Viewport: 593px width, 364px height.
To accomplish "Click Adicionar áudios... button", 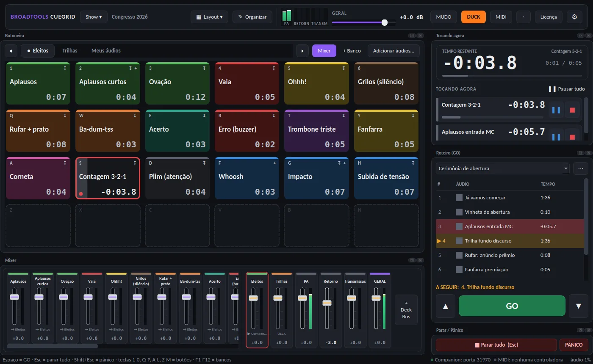I will point(393,51).
